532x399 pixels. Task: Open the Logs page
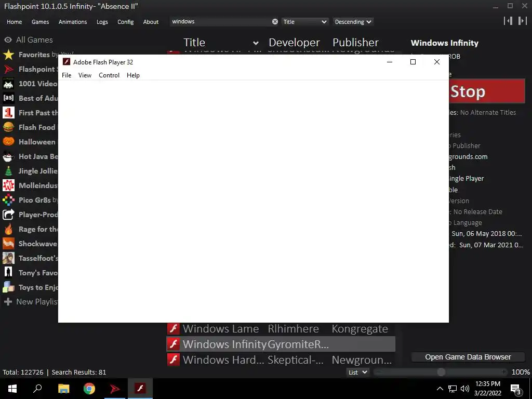coord(102,22)
